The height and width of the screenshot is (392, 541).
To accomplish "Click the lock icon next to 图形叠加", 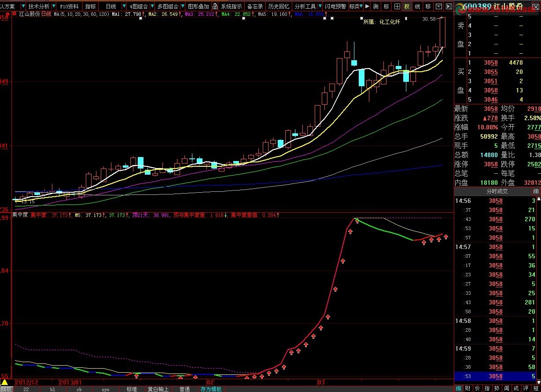I will click(215, 7).
